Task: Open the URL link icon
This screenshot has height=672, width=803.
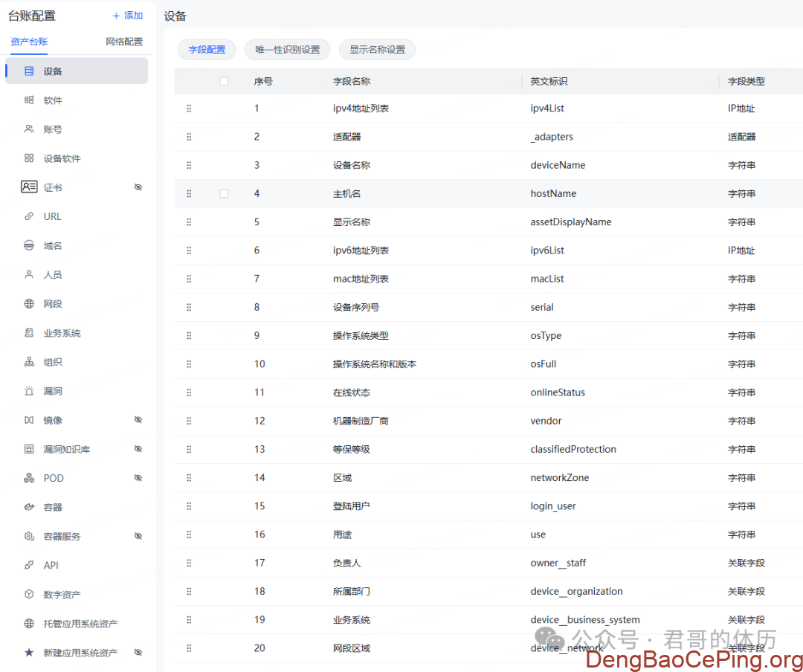Action: click(29, 216)
